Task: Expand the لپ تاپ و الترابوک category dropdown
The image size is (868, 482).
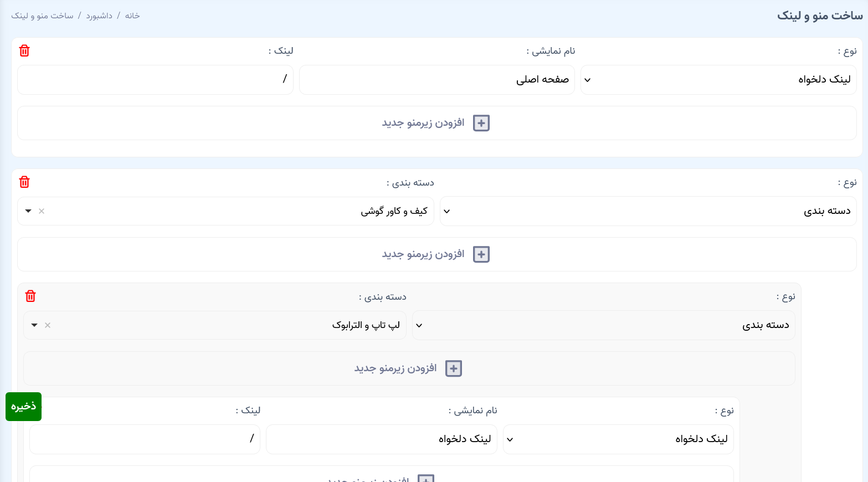Action: pyautogui.click(x=35, y=325)
